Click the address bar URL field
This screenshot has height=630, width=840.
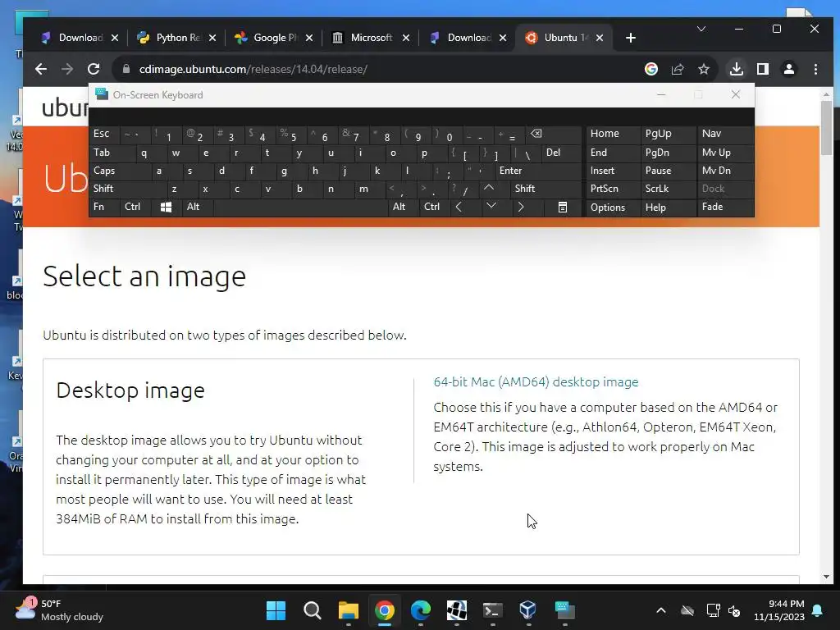[x=375, y=69]
